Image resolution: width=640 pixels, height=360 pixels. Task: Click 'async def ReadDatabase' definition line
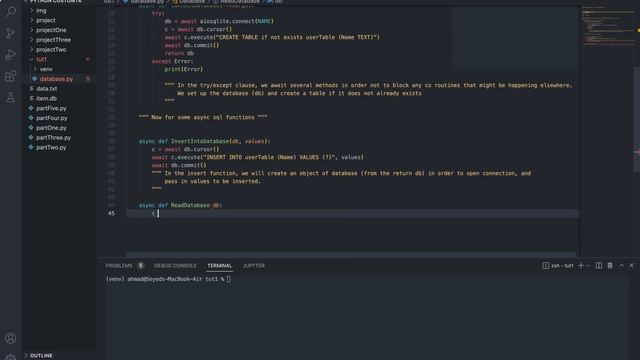pyautogui.click(x=180, y=205)
